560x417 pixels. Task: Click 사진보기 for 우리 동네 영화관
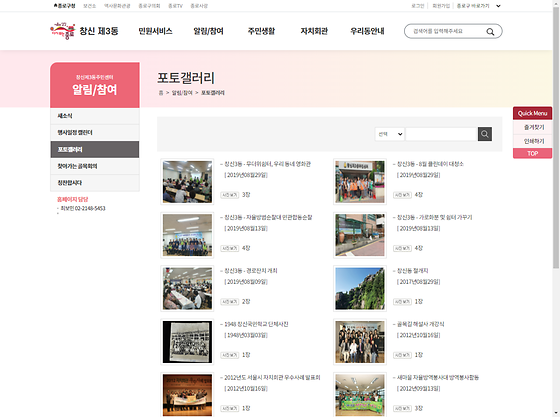pyautogui.click(x=229, y=195)
